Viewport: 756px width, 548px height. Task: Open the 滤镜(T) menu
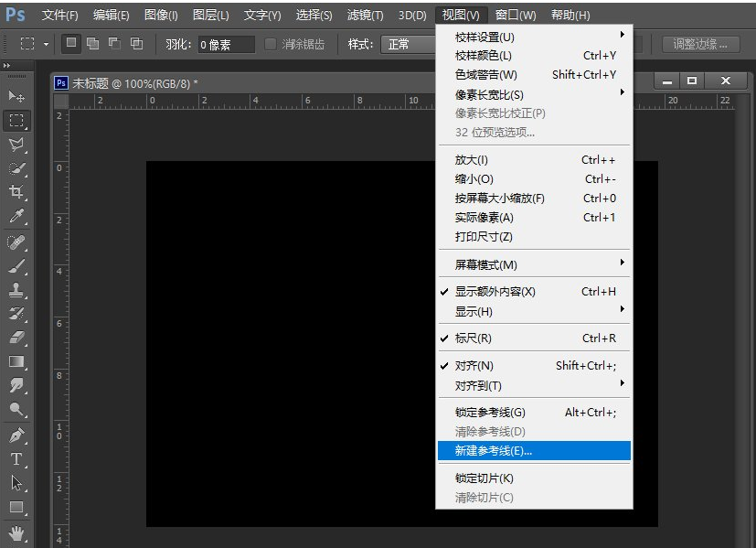[365, 16]
